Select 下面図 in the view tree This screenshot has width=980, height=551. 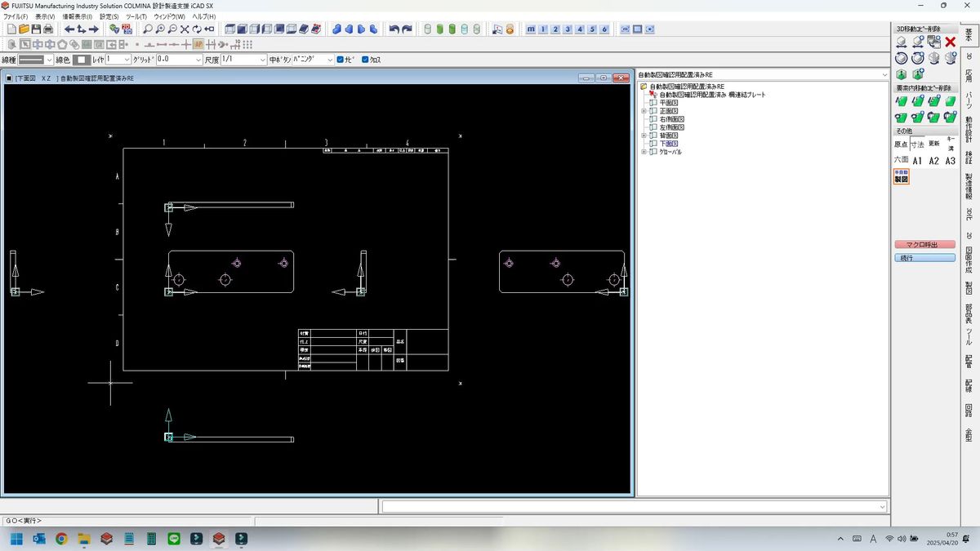click(669, 144)
